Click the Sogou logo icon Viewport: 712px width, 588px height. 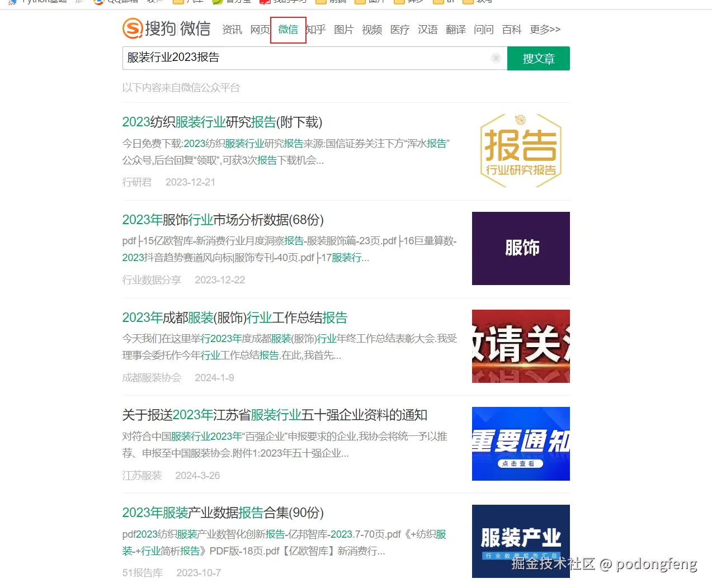[x=133, y=28]
